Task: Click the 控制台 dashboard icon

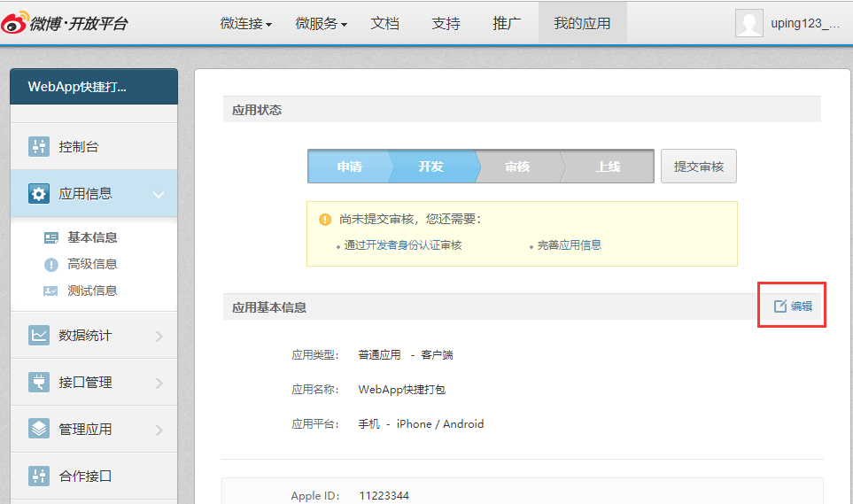Action: point(38,146)
